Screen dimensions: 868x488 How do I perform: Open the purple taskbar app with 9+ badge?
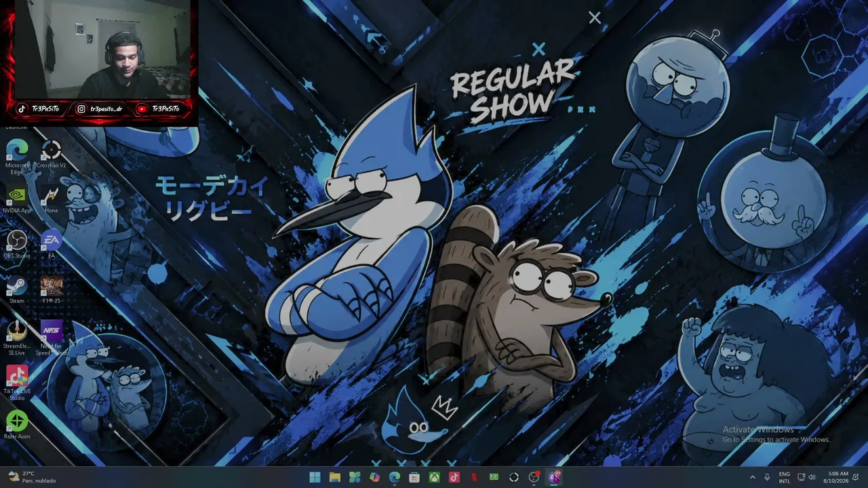(x=554, y=477)
